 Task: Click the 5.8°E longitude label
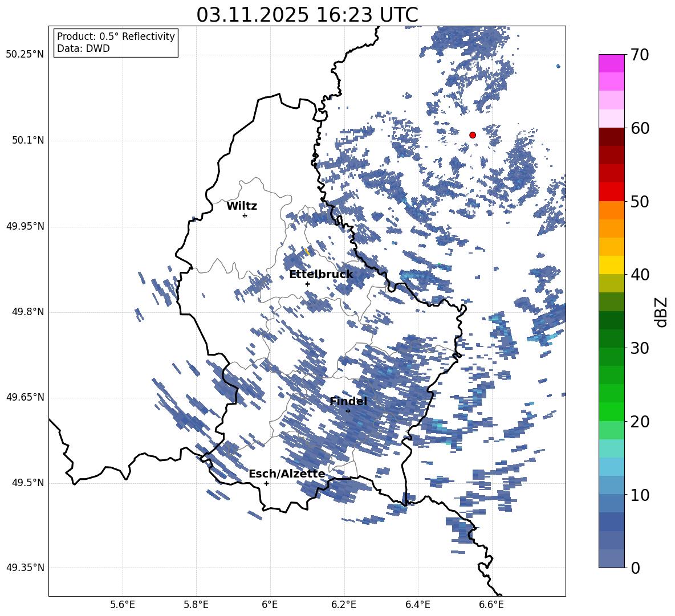pyautogui.click(x=196, y=605)
